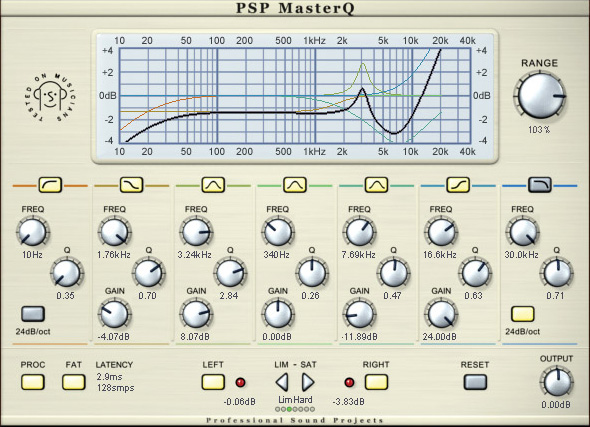
Task: Click the left channel red clip LED
Action: pyautogui.click(x=240, y=383)
